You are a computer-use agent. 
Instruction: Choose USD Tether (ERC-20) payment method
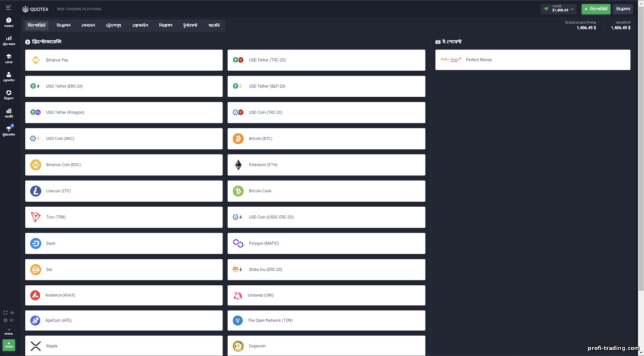[x=123, y=86]
